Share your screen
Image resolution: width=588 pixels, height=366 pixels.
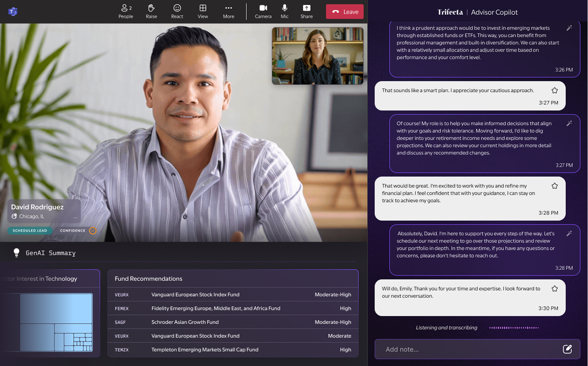pos(307,11)
